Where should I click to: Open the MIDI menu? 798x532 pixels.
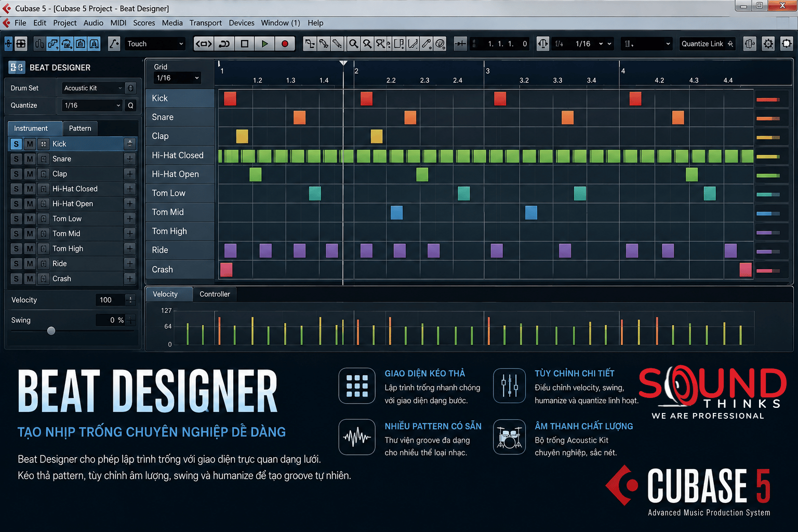click(x=118, y=23)
